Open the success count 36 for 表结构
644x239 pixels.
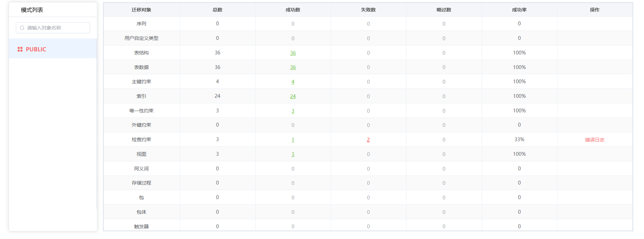[x=293, y=53]
